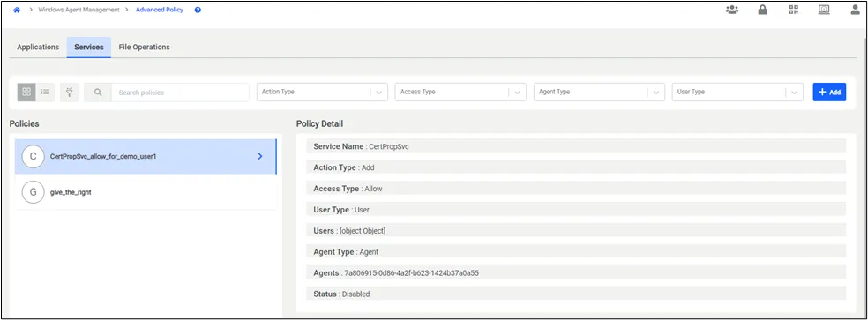Focus the Search policies input field
Image resolution: width=868 pixels, height=320 pixels.
tap(180, 93)
